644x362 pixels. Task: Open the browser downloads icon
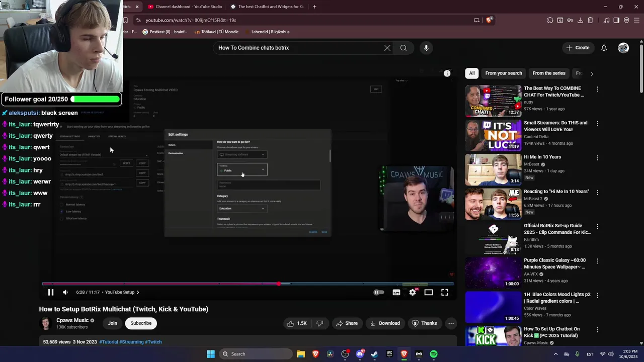(580, 20)
